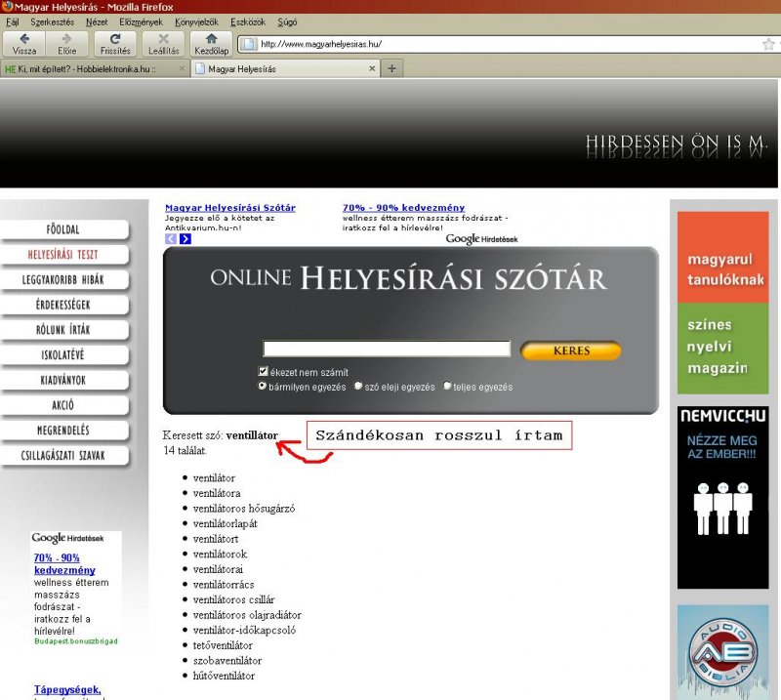781x700 pixels.
Task: Open MEGRENDELÉS in the sidebar
Action: (63, 430)
